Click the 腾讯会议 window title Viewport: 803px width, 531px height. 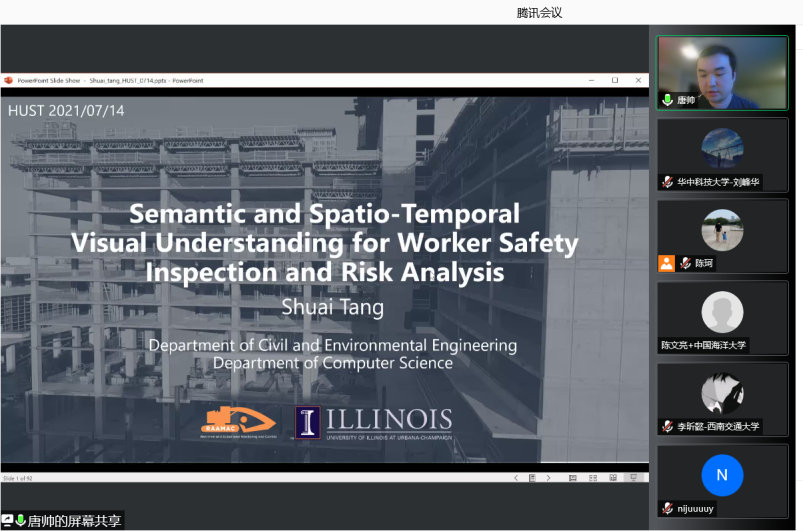pyautogui.click(x=539, y=12)
